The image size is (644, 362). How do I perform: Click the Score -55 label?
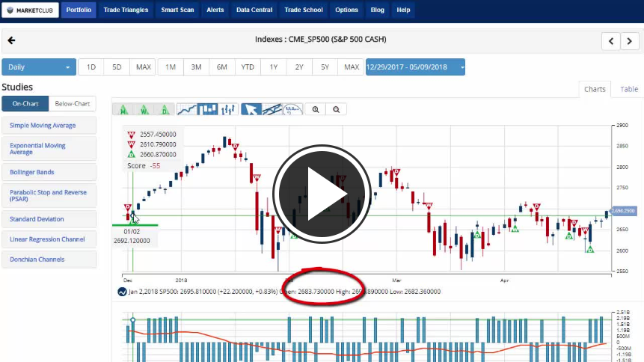tap(144, 165)
